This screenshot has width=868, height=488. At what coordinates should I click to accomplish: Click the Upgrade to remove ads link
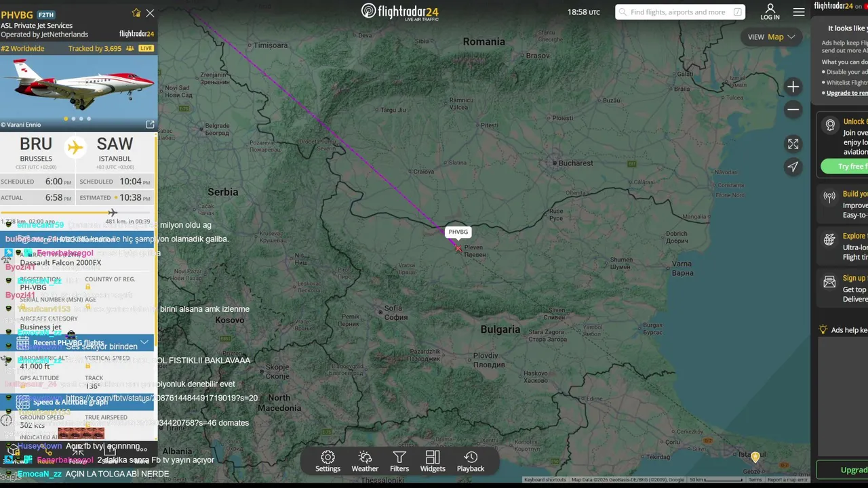(x=847, y=93)
